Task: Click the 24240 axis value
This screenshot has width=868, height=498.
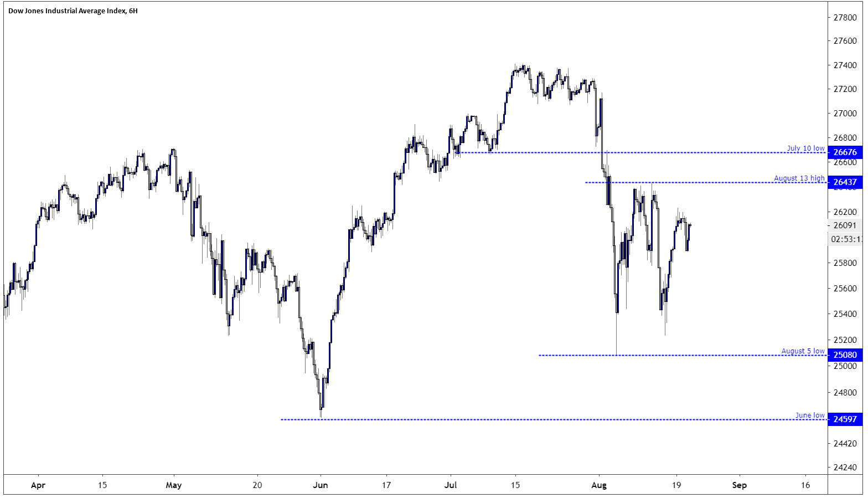Action: pos(845,467)
